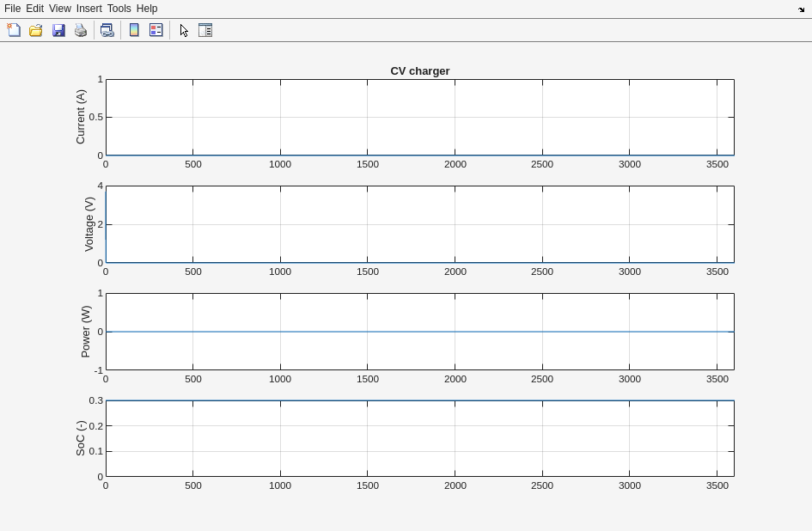
Task: Open the File menu
Action: pos(13,9)
